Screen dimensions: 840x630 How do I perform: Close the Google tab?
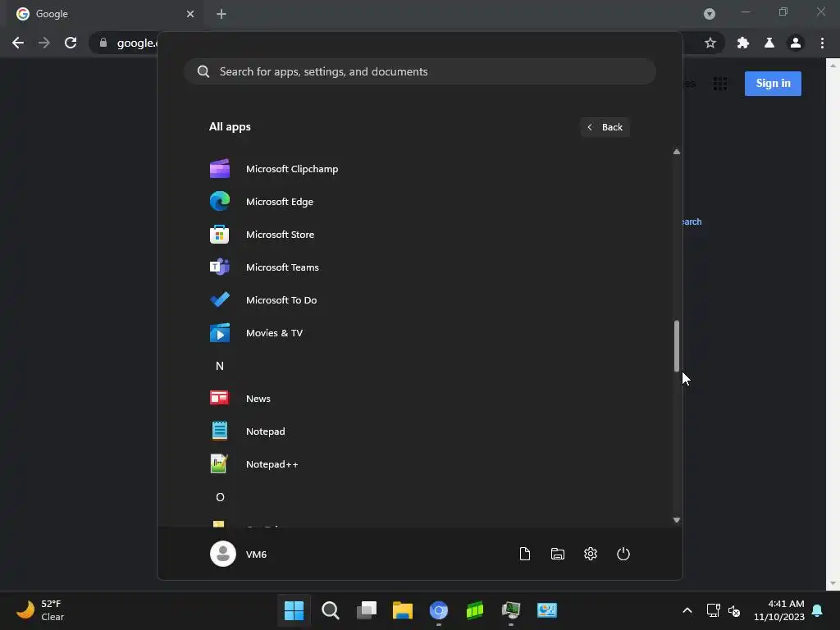[x=190, y=14]
